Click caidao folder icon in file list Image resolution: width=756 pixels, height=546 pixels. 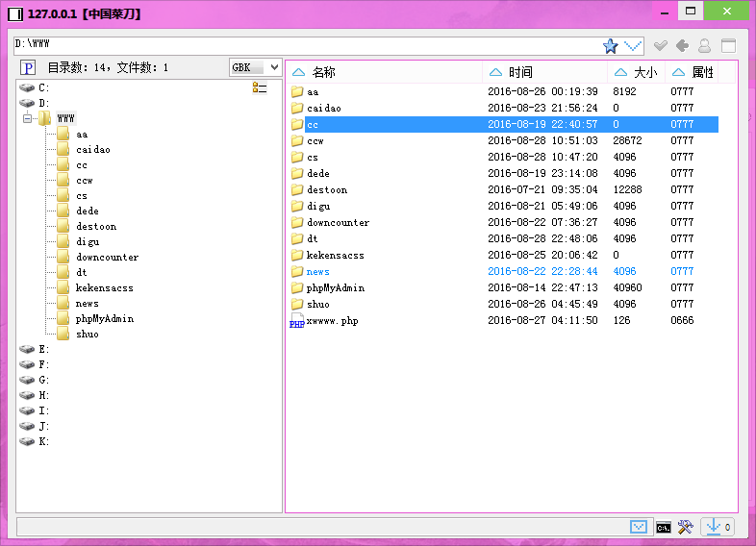pos(297,108)
